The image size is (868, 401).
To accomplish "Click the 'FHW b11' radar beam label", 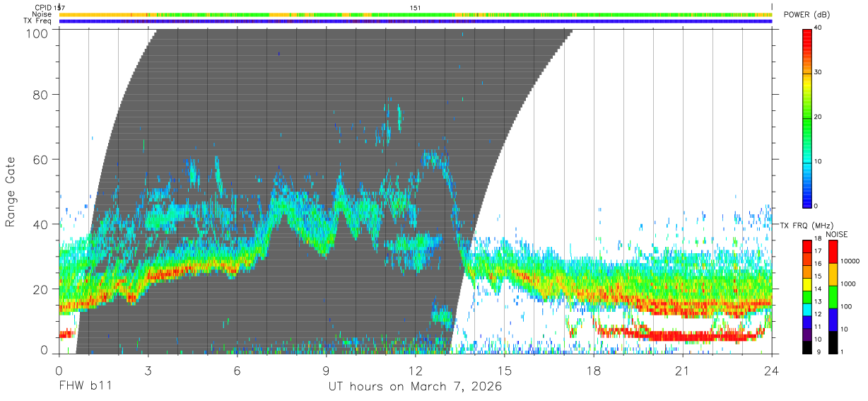I will 85,386.
